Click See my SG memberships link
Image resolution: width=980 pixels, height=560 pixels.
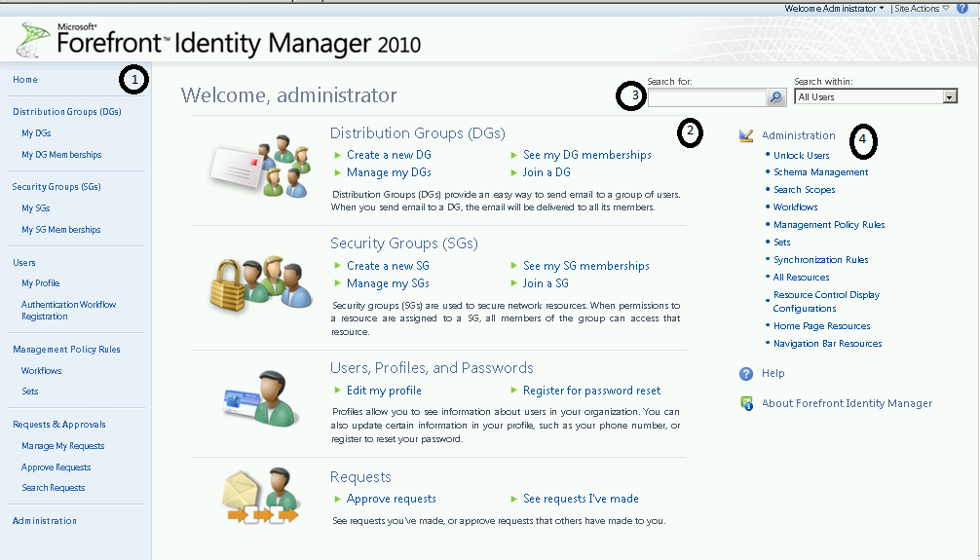point(586,266)
